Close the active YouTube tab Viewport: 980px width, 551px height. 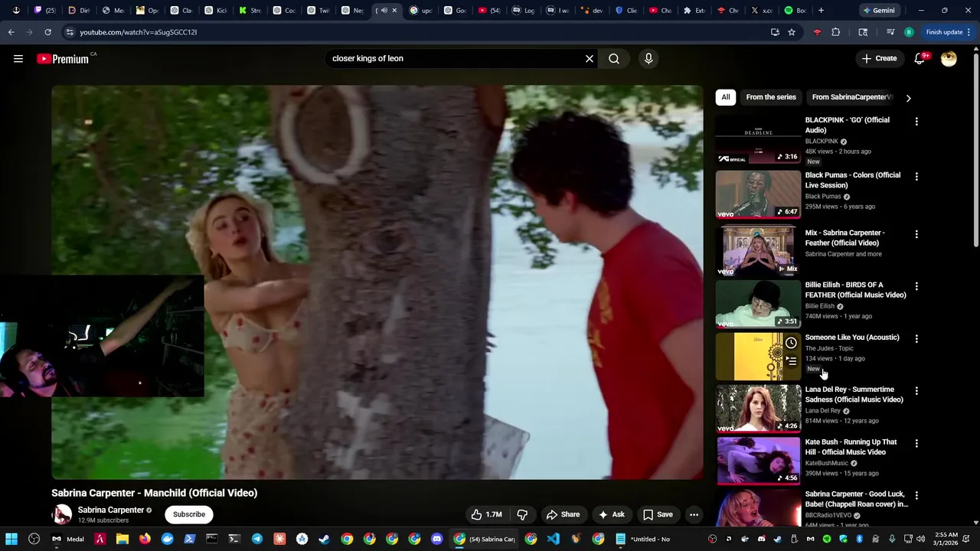[394, 11]
